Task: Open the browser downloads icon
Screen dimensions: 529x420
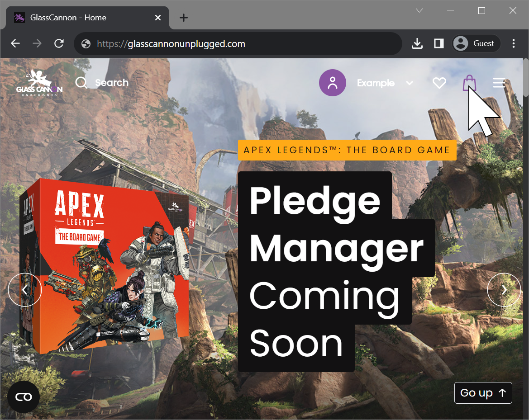Action: pyautogui.click(x=417, y=44)
